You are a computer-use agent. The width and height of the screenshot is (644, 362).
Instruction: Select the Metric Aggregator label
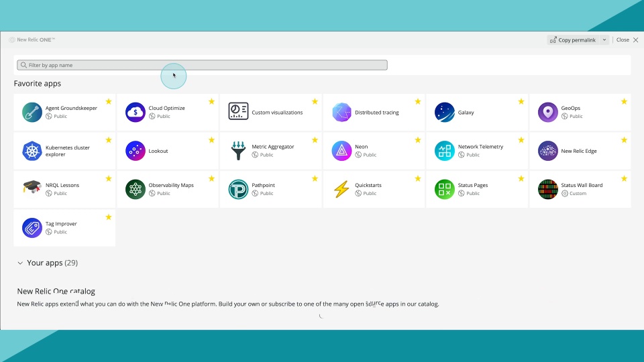[273, 147]
